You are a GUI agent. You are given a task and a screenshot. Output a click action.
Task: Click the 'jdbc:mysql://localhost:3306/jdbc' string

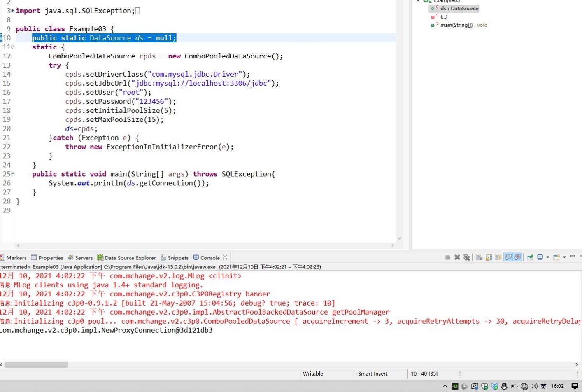coord(201,83)
